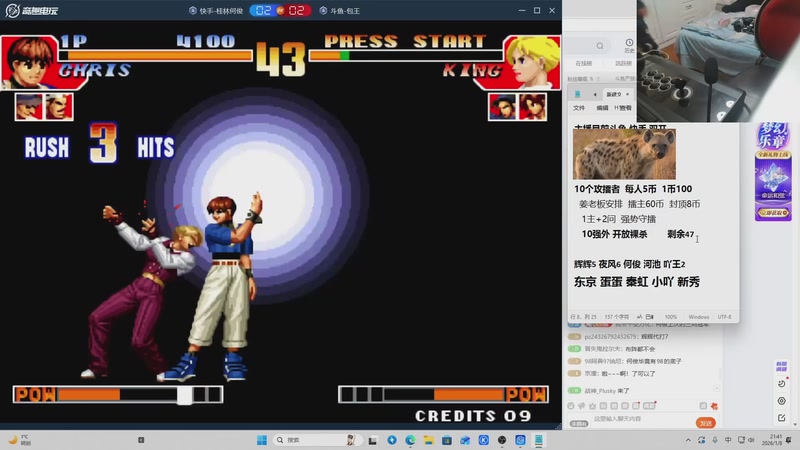Open the Windows Start button
This screenshot has height=450, width=800.
click(x=262, y=440)
